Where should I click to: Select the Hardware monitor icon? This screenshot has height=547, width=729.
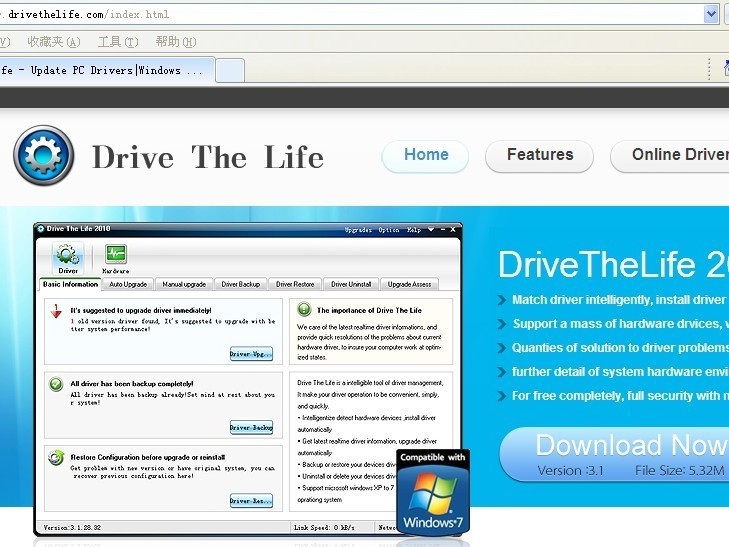pyautogui.click(x=115, y=256)
